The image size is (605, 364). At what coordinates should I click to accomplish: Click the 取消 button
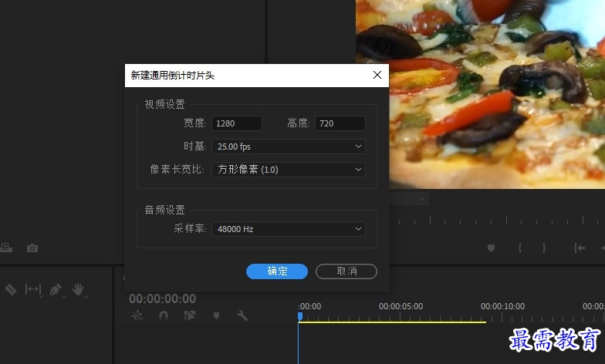click(x=346, y=271)
